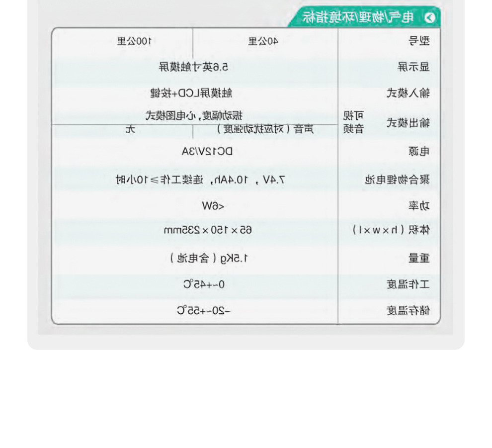Click the 1.5Kg (含电池) weight value
The height and width of the screenshot is (448, 492).
click(x=209, y=258)
